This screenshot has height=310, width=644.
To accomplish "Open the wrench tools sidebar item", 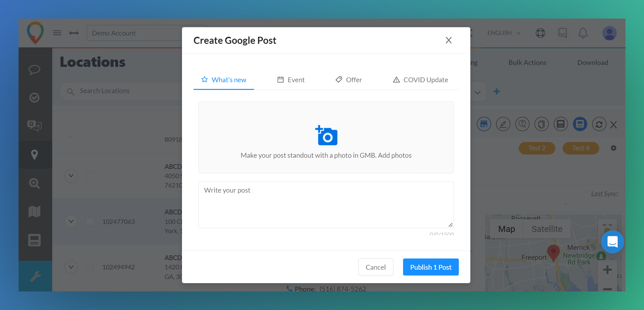I will tap(35, 276).
